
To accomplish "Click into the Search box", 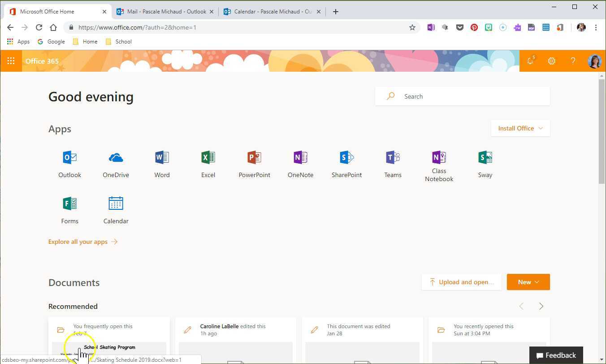I will 463,96.
